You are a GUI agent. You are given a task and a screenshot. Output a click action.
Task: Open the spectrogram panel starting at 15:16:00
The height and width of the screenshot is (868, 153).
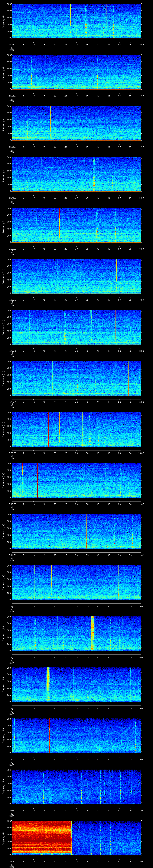(77, 787)
